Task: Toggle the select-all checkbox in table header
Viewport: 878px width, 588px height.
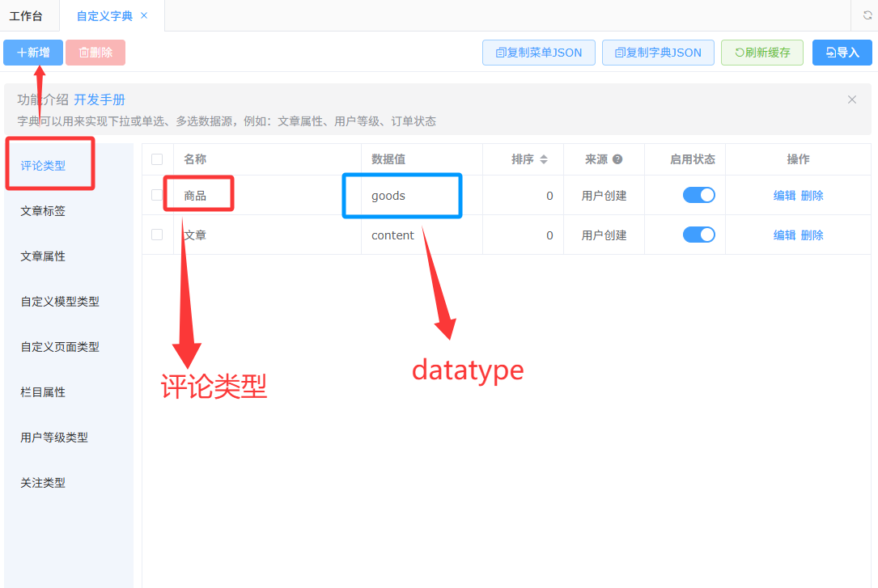Action: coord(157,159)
